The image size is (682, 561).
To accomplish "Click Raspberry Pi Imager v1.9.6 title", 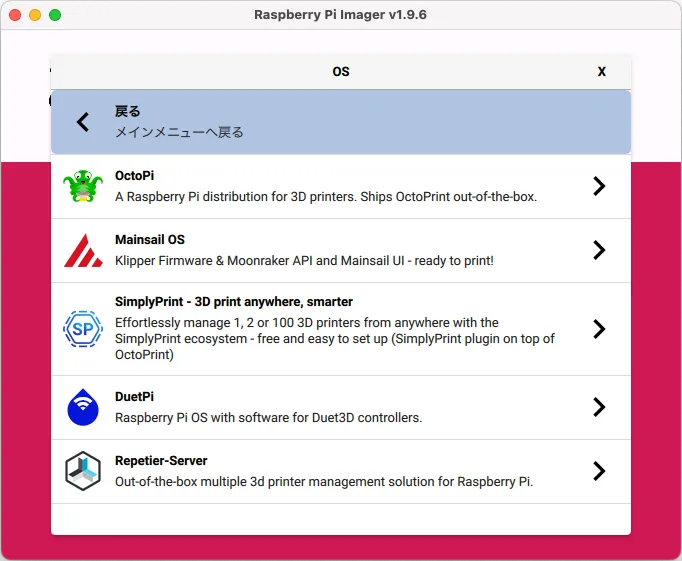I will [341, 15].
